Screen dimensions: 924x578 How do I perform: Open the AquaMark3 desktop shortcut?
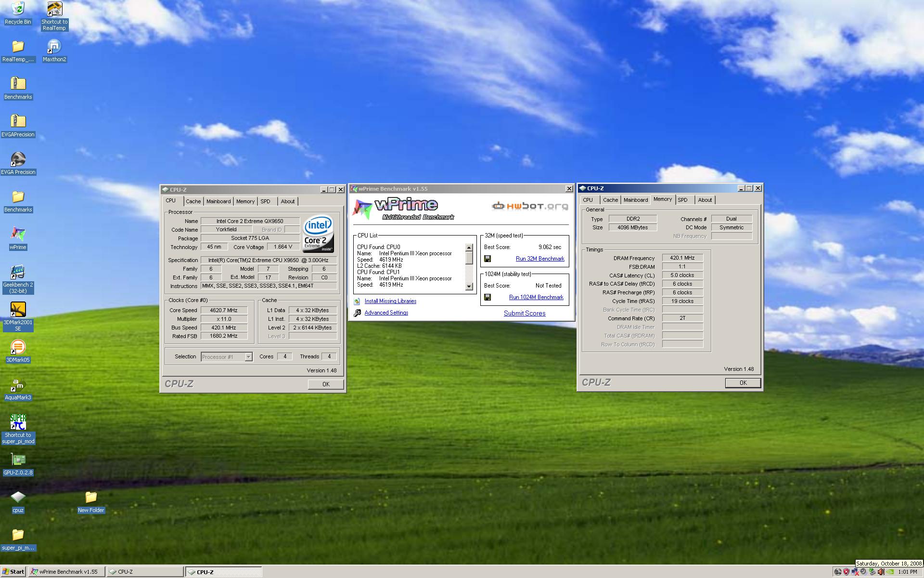[x=18, y=389]
